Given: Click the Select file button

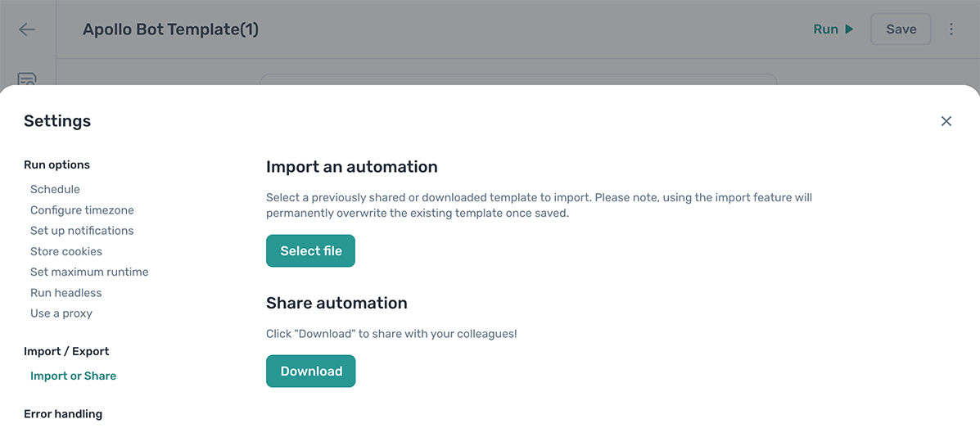Looking at the screenshot, I should click(310, 250).
